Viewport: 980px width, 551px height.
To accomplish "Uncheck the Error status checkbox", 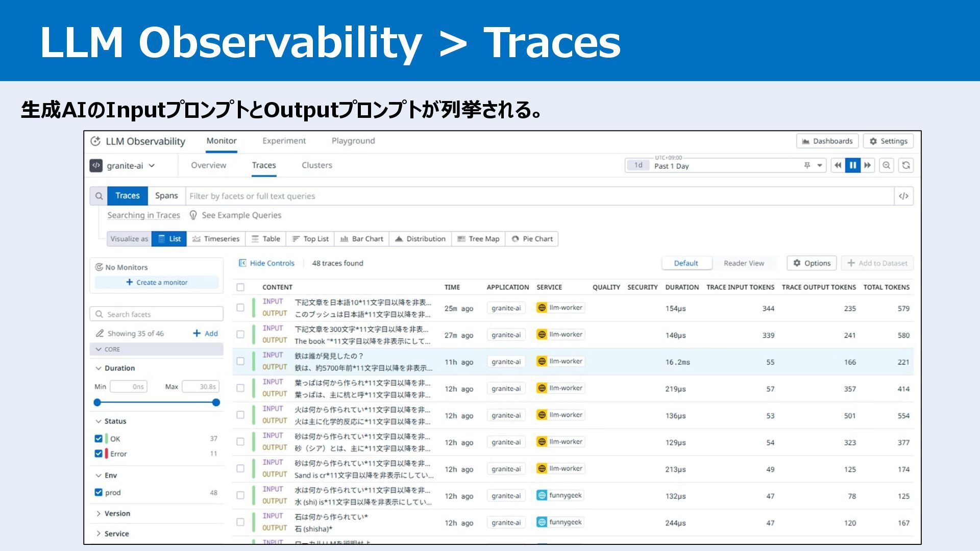I will (99, 454).
